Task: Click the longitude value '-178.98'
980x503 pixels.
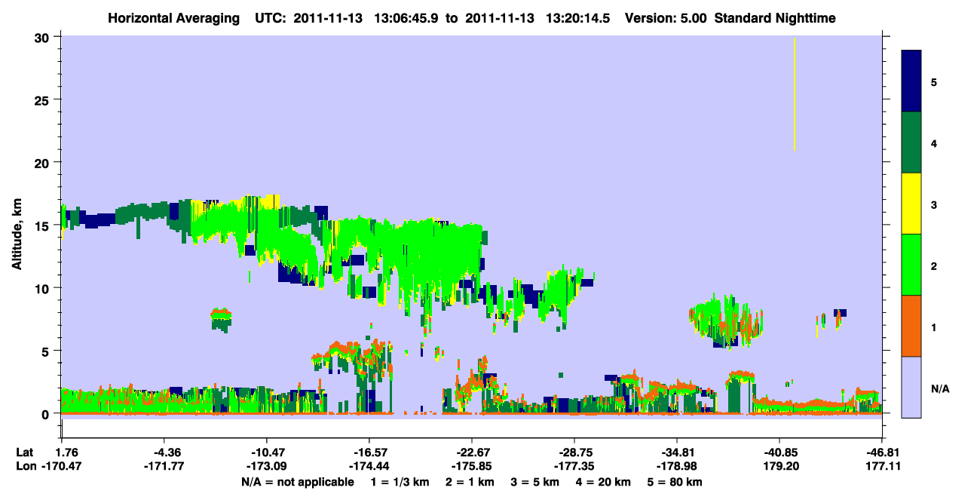Action: tap(677, 467)
